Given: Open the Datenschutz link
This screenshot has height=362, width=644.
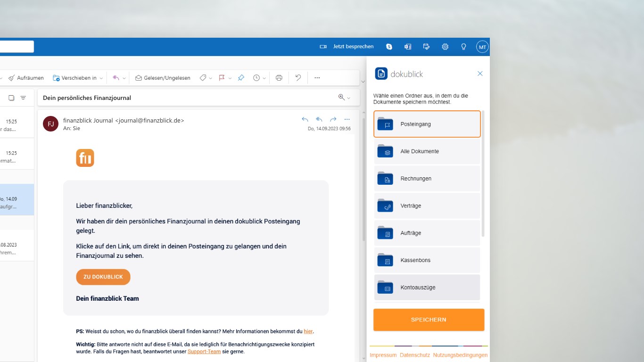Looking at the screenshot, I should click(415, 355).
